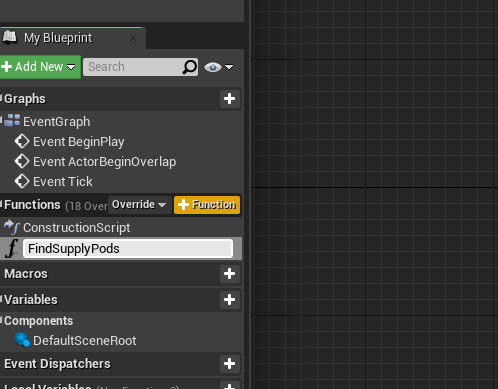The width and height of the screenshot is (498, 389).
Task: Close the My Blueprint tab
Action: (133, 38)
